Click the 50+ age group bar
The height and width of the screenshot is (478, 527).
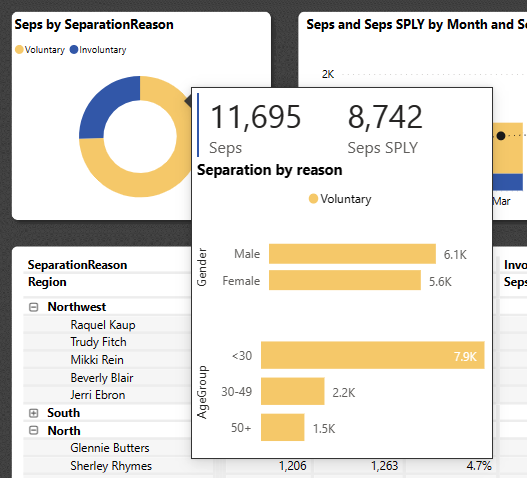click(283, 427)
